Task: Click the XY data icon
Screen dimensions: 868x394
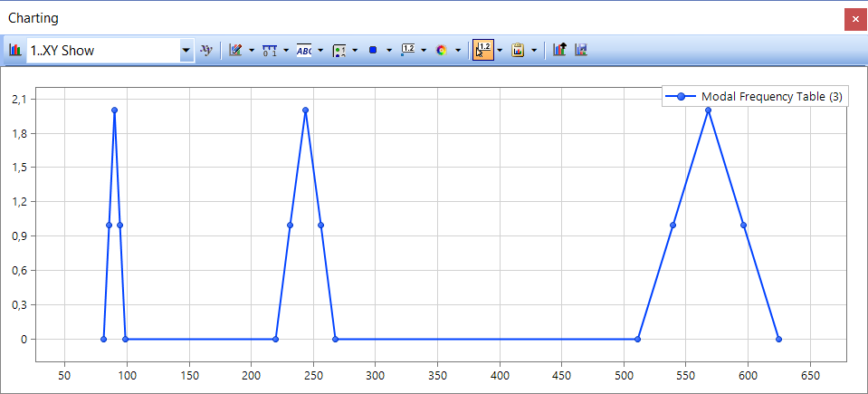Action: 206,50
